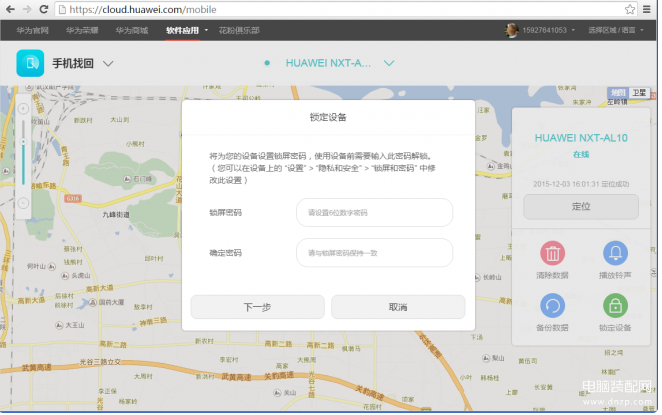The width and height of the screenshot is (662, 415).
Task: Click the 手机找回 phone finder logo icon
Action: click(x=31, y=64)
